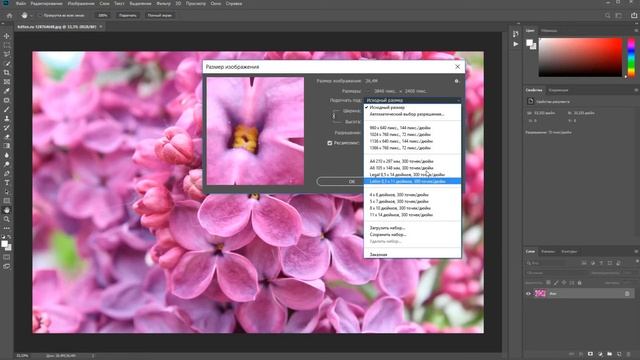Viewport: 640px width, 360px height.
Task: Open the Color panel options menu
Action: point(636,31)
